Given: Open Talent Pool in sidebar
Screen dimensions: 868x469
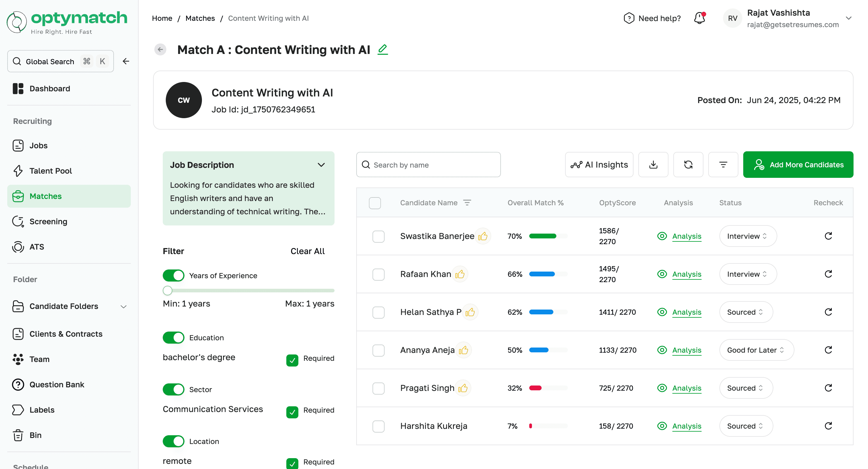Looking at the screenshot, I should click(51, 171).
